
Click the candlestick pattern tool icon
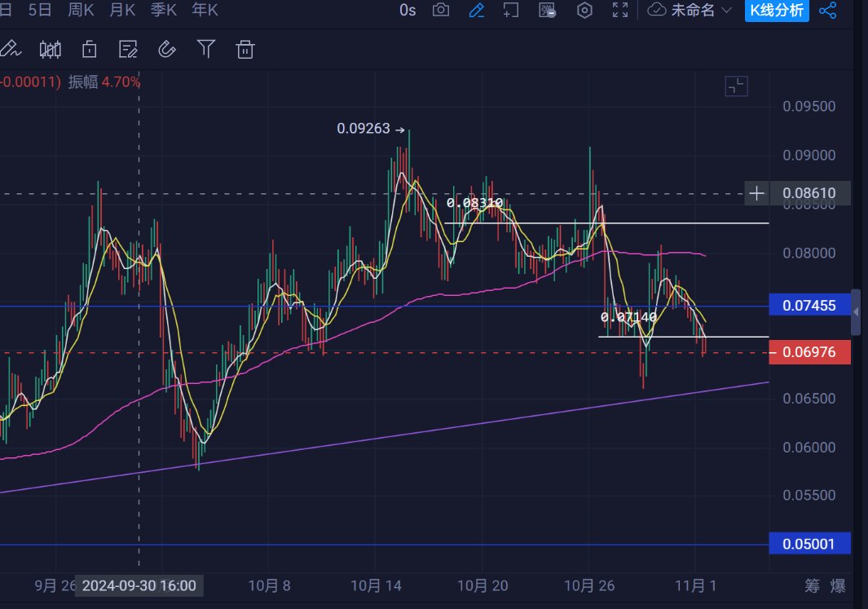(x=50, y=50)
